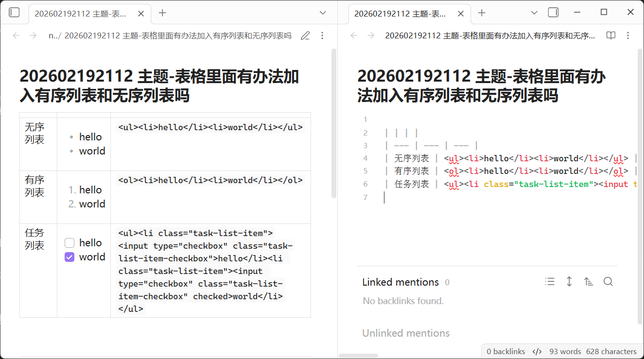644x359 pixels.
Task: Toggle the left sidebar panel icon
Action: pyautogui.click(x=14, y=13)
